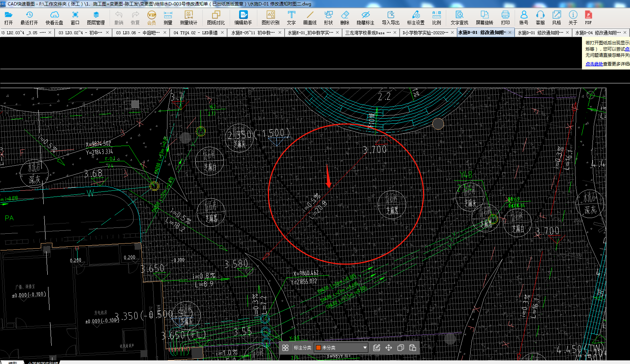Toggle 隐藏标注 hide annotations
Viewport: 630px width, 364px height.
point(365,18)
